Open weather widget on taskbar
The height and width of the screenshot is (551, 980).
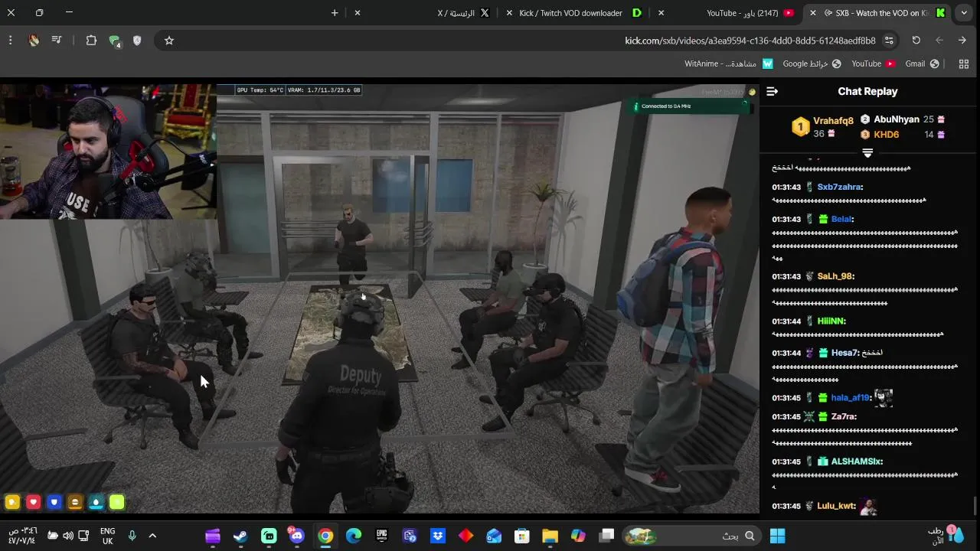946,534
